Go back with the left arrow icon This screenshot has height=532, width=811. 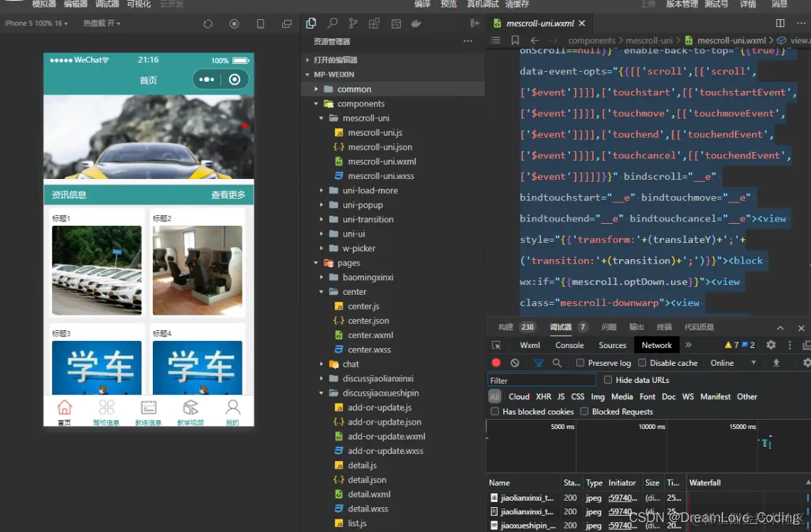[535, 40]
